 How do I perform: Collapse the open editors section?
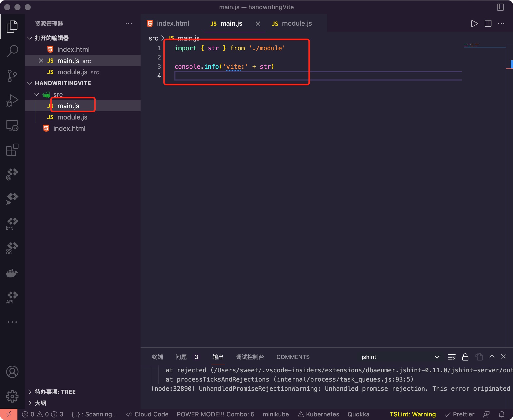[30, 38]
